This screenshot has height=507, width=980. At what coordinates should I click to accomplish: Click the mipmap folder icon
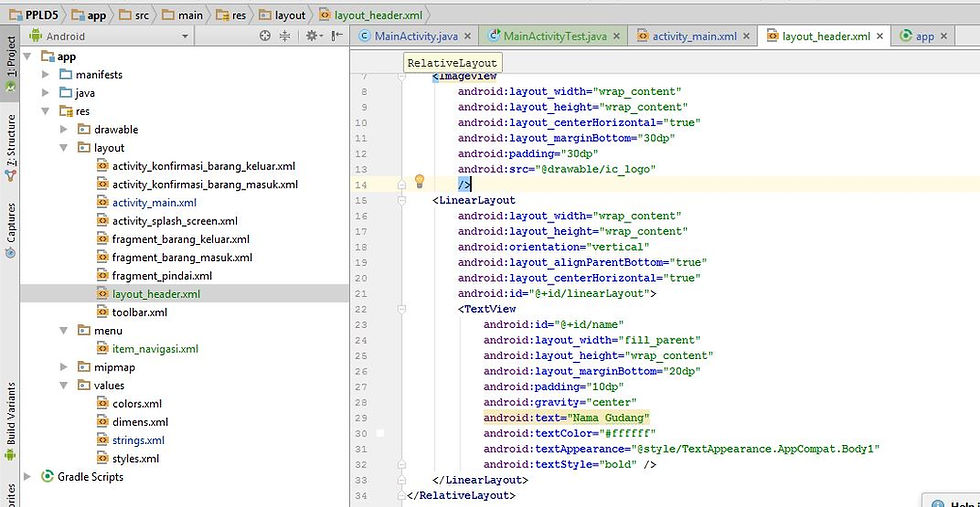click(x=84, y=367)
